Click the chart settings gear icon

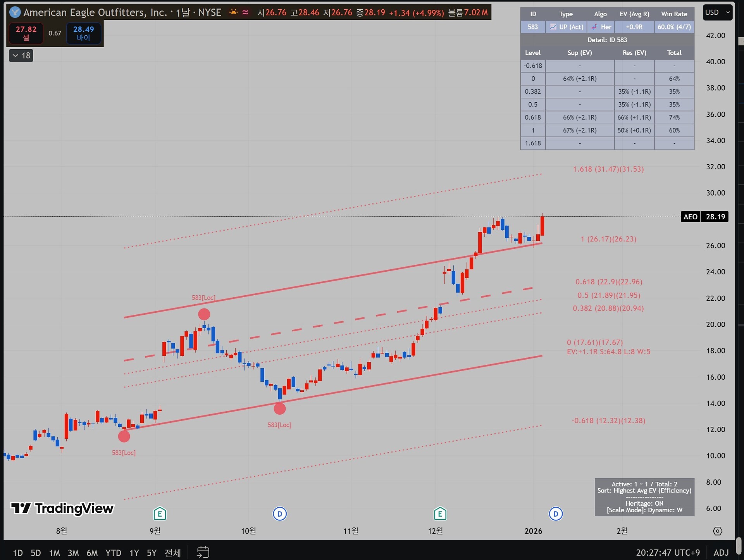pyautogui.click(x=717, y=531)
